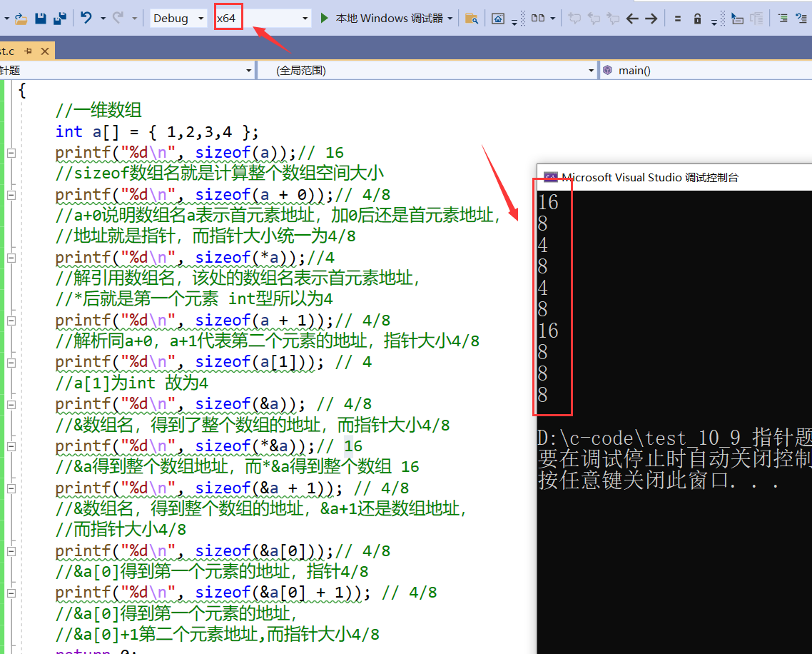Save all files with double-disk icon
Screen dimensions: 812x654
click(60, 19)
